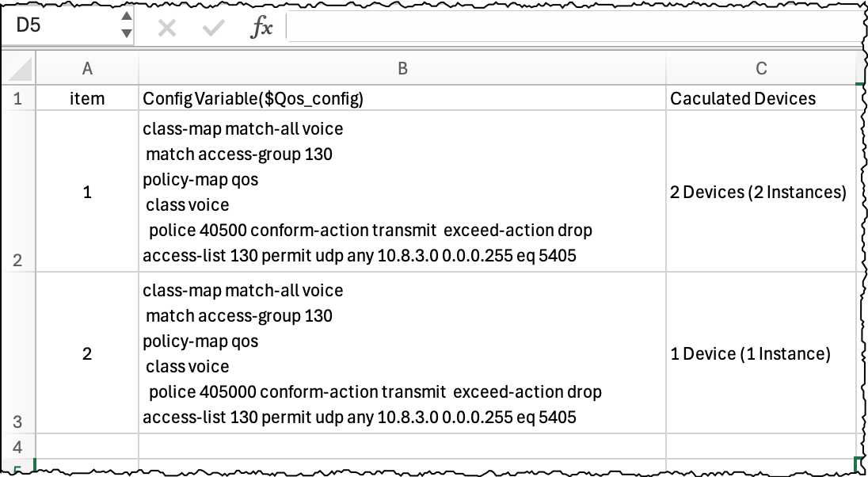The width and height of the screenshot is (868, 477).
Task: Select the 'Config Variable($Qos_config)' header cell
Action: coord(402,98)
